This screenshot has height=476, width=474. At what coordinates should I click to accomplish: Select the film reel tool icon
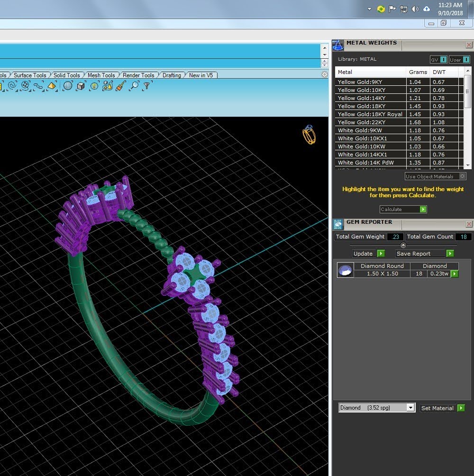(x=26, y=86)
